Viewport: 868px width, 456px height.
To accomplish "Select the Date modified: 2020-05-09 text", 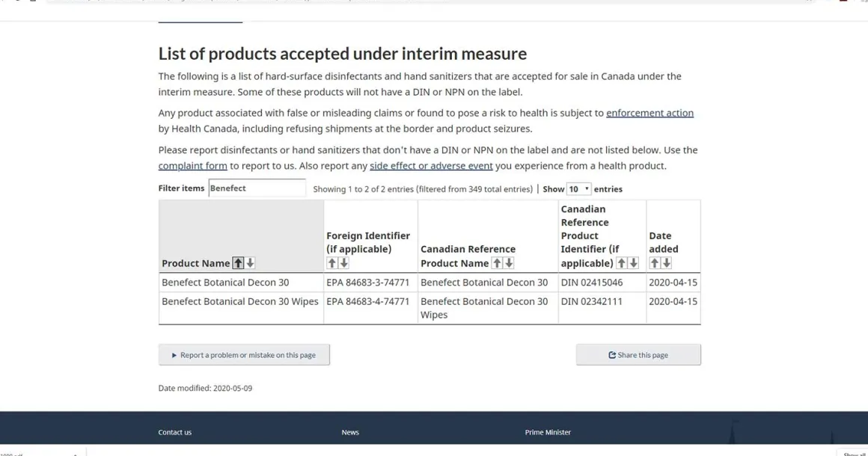I will (x=205, y=388).
